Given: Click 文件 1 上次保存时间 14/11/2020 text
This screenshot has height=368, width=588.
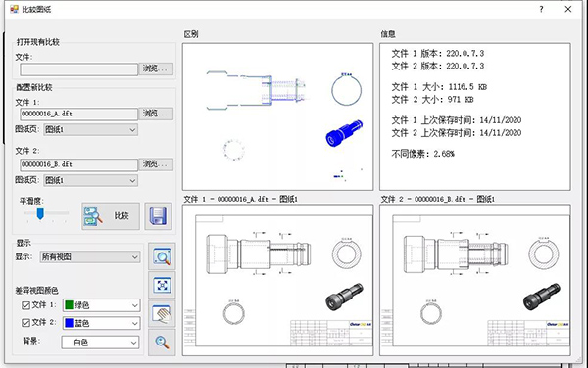Looking at the screenshot, I should [x=457, y=120].
